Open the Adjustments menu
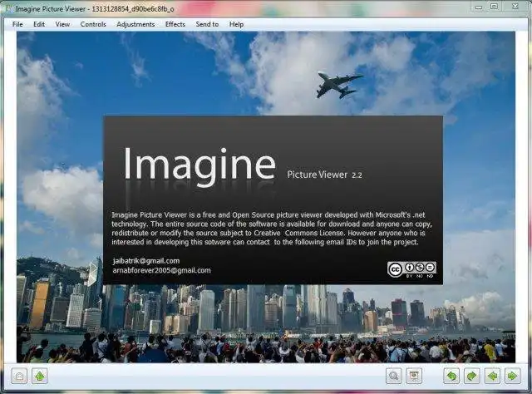Viewport: 532px width, 394px height. pos(135,24)
